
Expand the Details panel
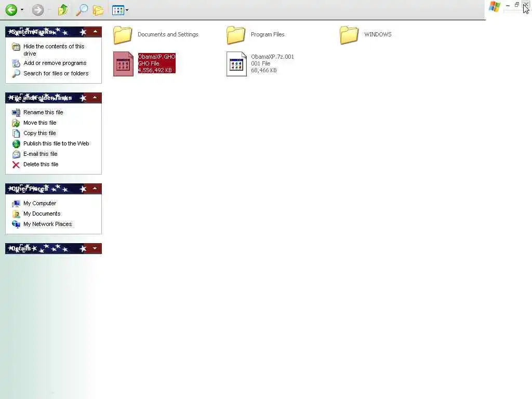95,248
